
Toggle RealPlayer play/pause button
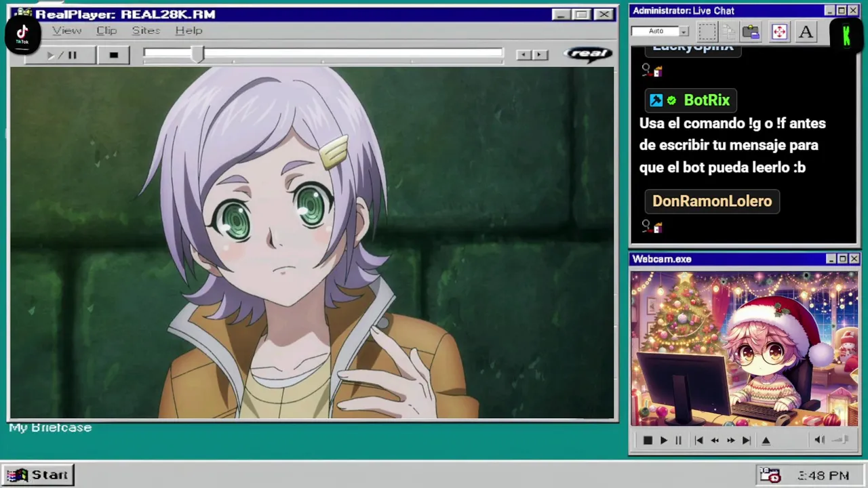coord(61,55)
